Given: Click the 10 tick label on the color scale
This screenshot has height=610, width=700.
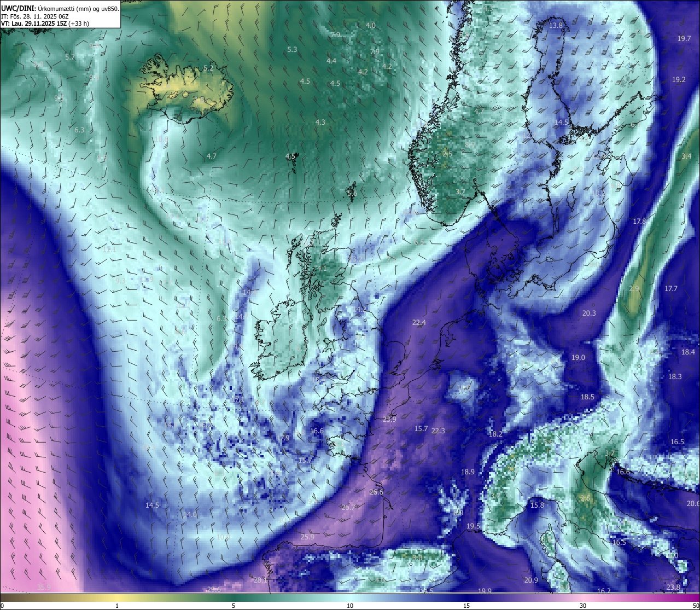Looking at the screenshot, I should click(x=350, y=606).
